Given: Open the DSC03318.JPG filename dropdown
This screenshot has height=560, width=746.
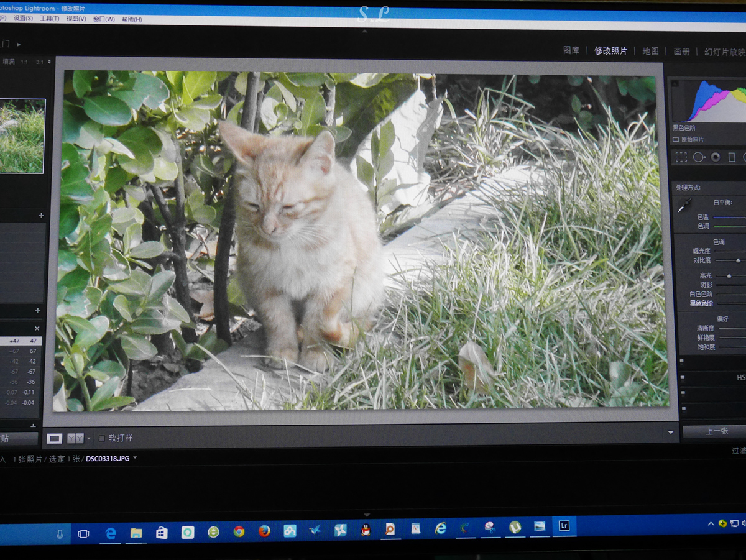Looking at the screenshot, I should [135, 459].
